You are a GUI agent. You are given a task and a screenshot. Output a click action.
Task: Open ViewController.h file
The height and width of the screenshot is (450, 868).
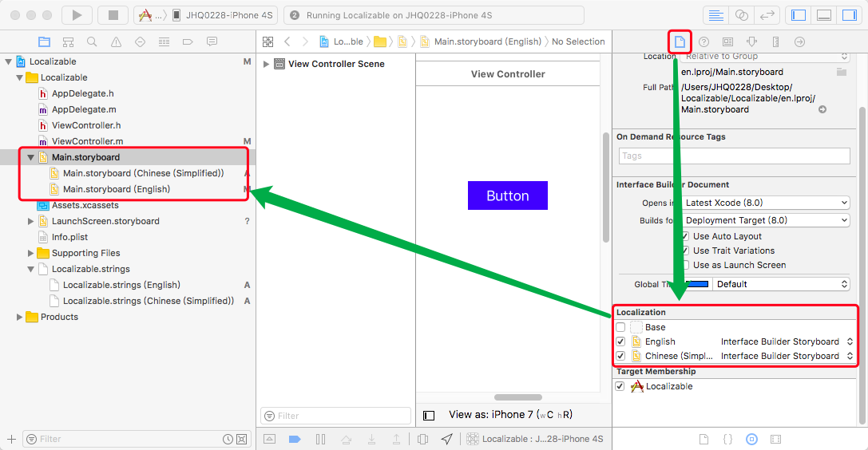pos(86,125)
